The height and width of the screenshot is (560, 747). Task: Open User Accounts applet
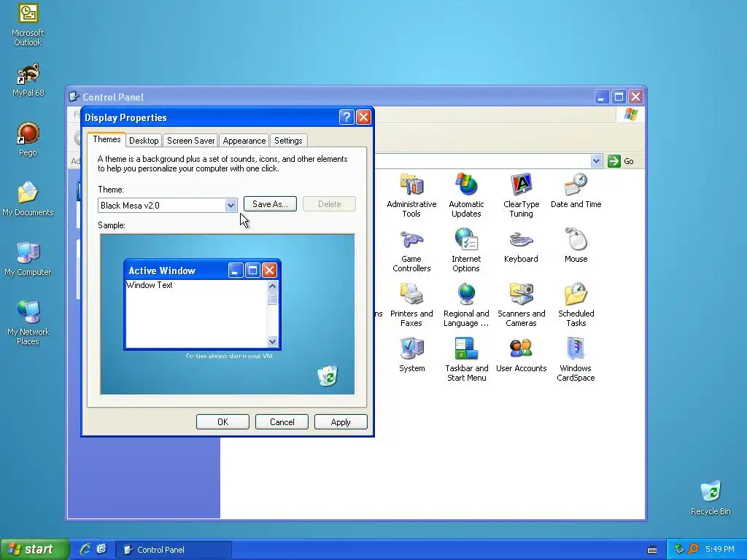[x=521, y=355]
